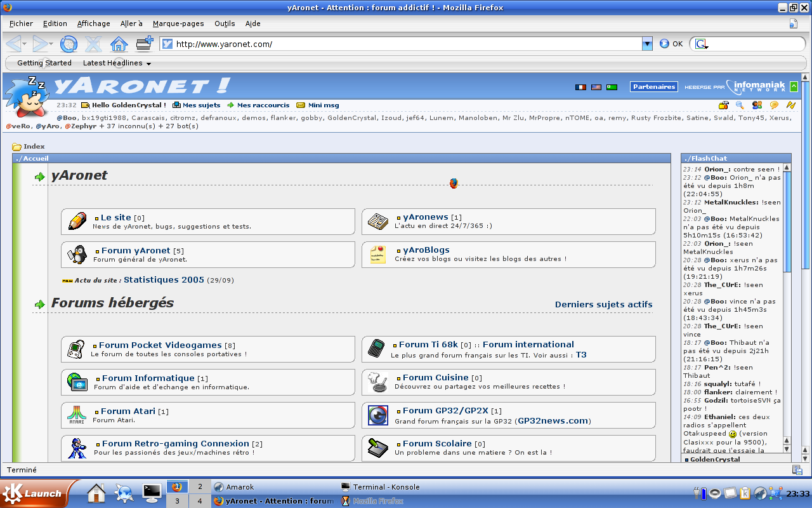Screen dimensions: 812x508
Task: Click the green Esperanto flag icon
Action: pyautogui.click(x=612, y=87)
